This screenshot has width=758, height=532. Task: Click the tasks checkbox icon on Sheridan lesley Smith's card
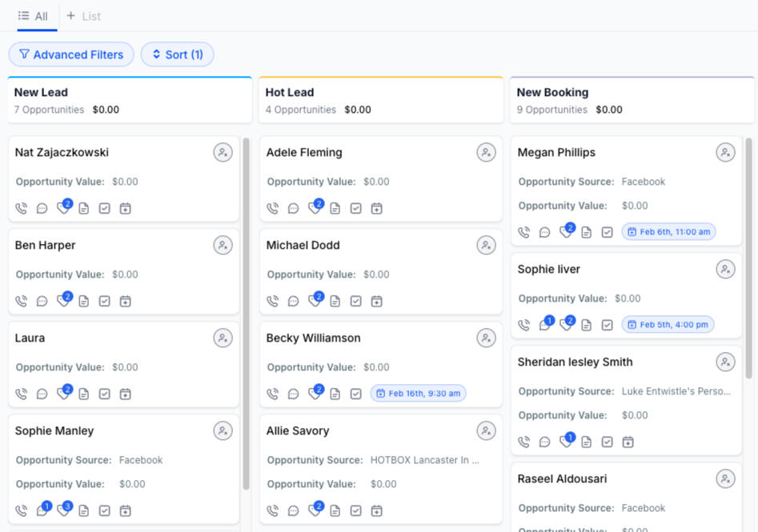[x=608, y=442]
